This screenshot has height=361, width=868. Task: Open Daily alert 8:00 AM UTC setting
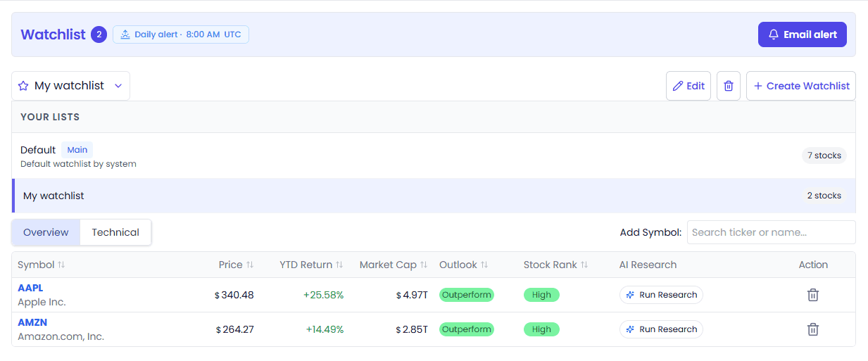coord(181,34)
